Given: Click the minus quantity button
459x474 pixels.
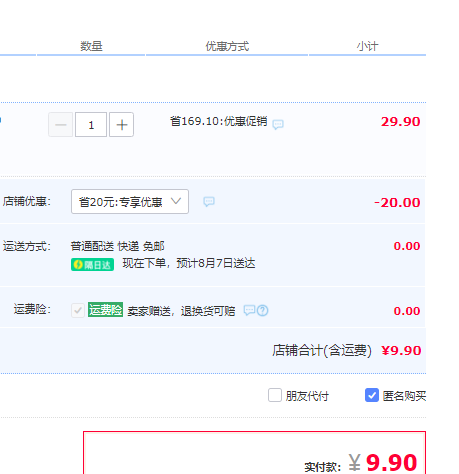Looking at the screenshot, I should 60,125.
